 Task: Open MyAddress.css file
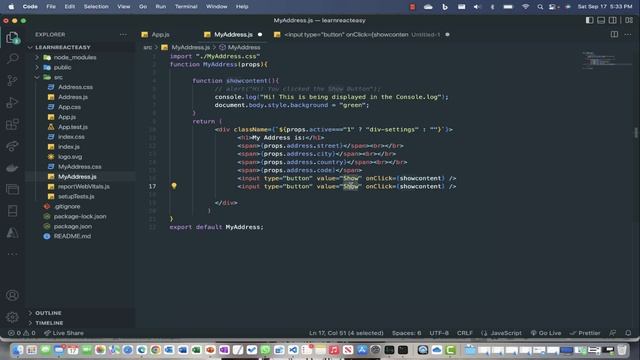81,167
